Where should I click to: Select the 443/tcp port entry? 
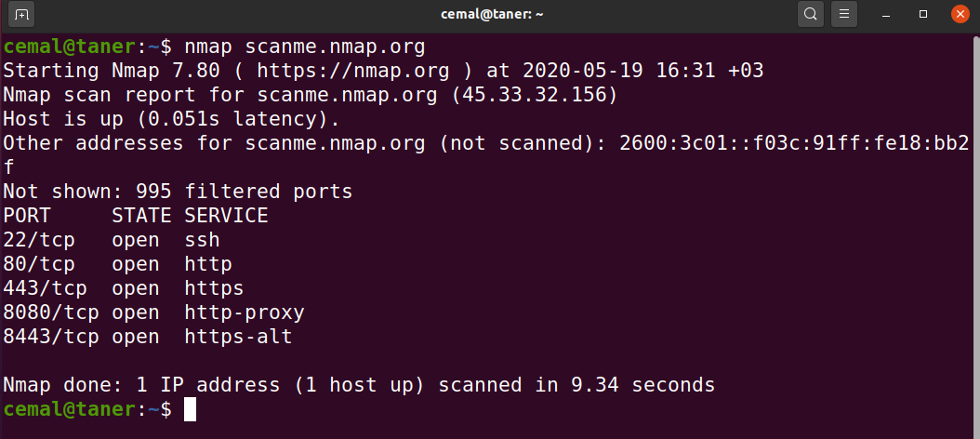[x=45, y=288]
